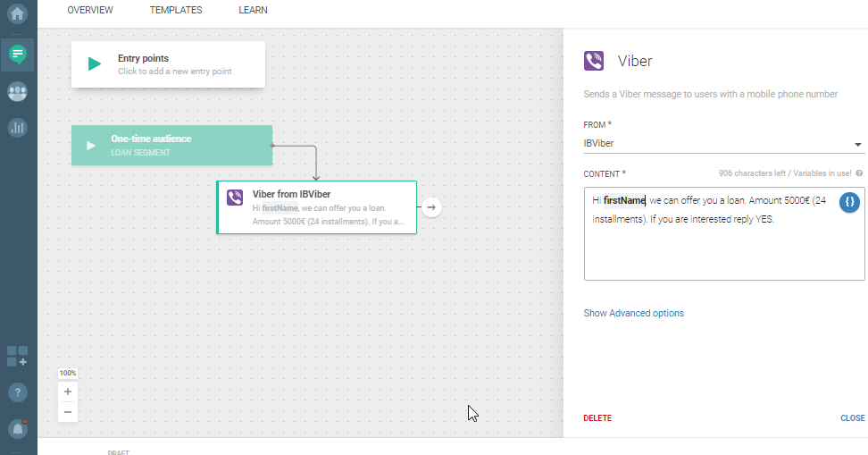This screenshot has height=455, width=868.
Task: Click the info icon beside Variables in use
Action: [x=859, y=173]
